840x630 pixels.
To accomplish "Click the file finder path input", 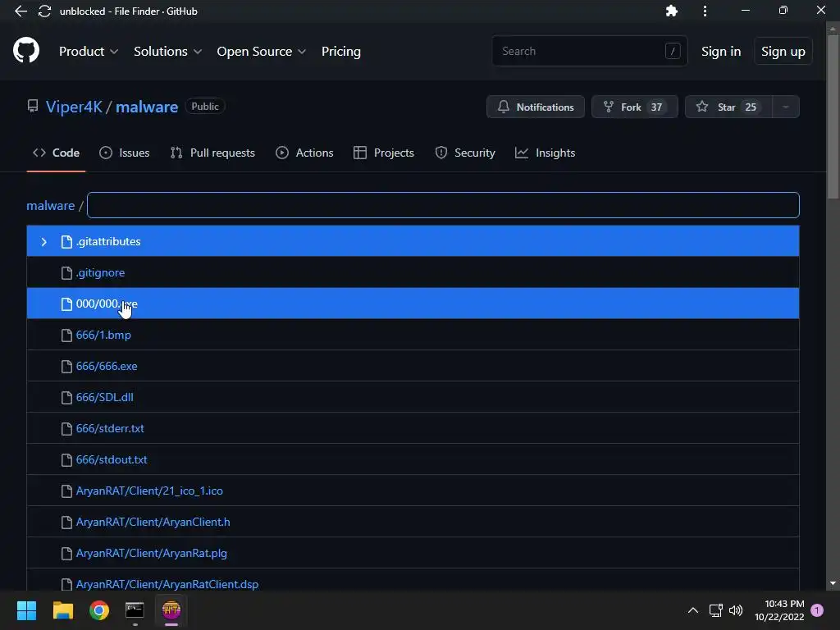I will point(443,205).
